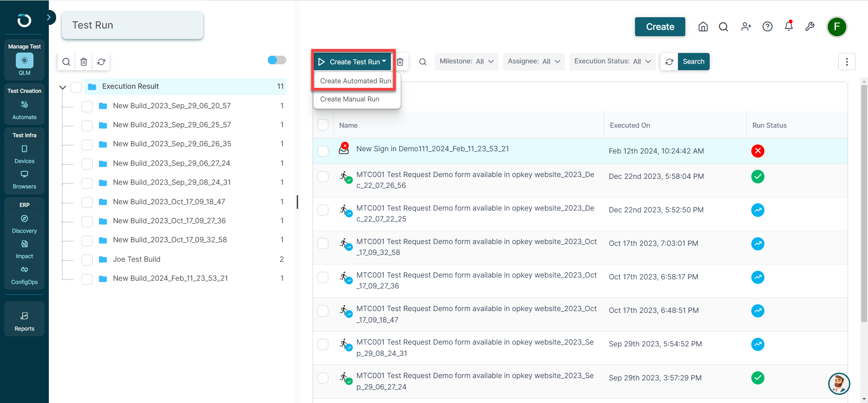868x403 pixels.
Task: Click the scrollbar up arrow
Action: point(864,82)
